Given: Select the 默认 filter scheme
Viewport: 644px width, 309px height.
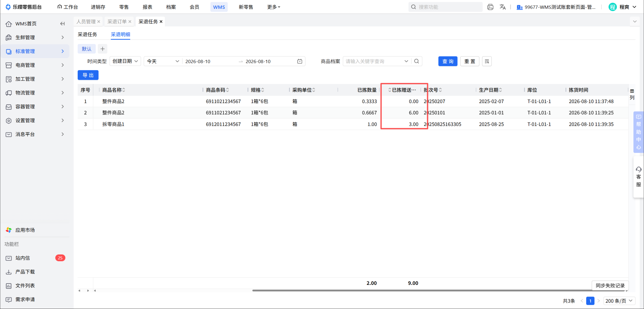Looking at the screenshot, I should (87, 49).
